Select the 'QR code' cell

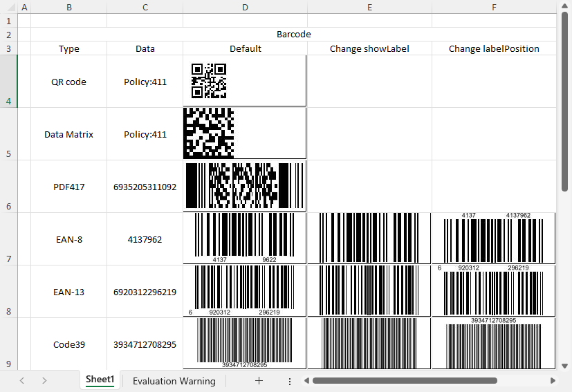tap(69, 82)
